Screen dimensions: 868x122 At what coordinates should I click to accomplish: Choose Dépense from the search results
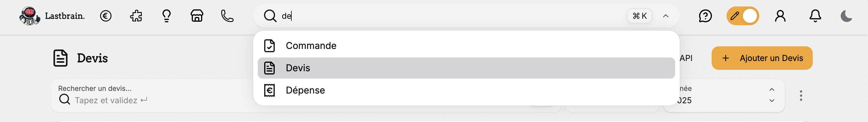coord(305,90)
